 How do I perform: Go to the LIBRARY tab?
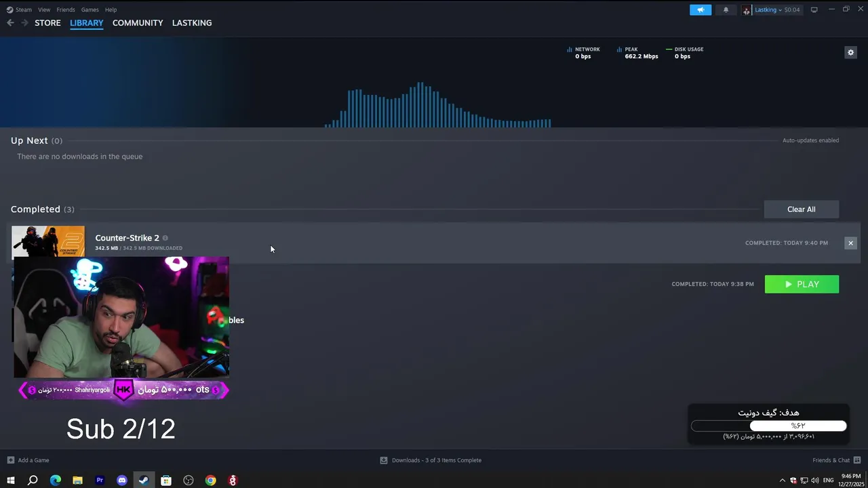[87, 22]
